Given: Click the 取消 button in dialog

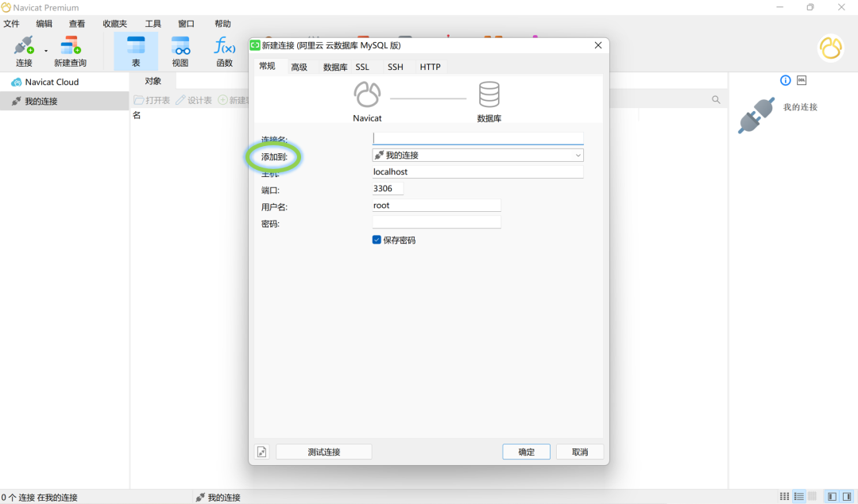Looking at the screenshot, I should coord(580,452).
